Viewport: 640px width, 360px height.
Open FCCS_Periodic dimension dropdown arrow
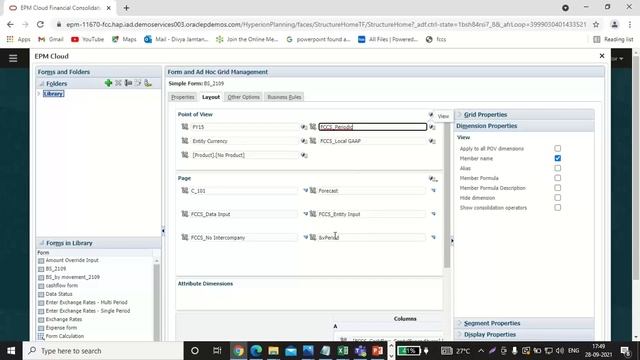(432, 127)
